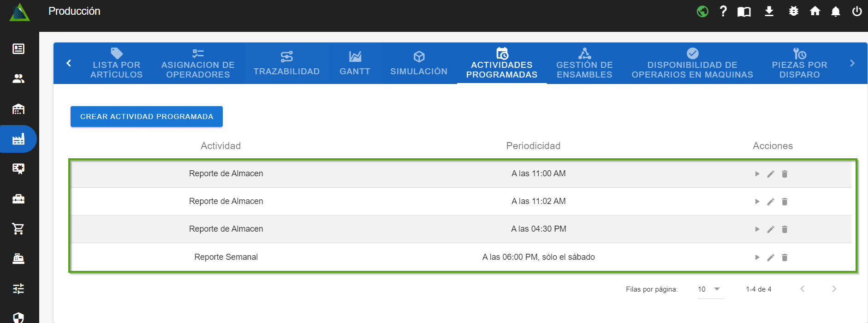
Task: Open the rows per page dropdown
Action: coord(710,289)
